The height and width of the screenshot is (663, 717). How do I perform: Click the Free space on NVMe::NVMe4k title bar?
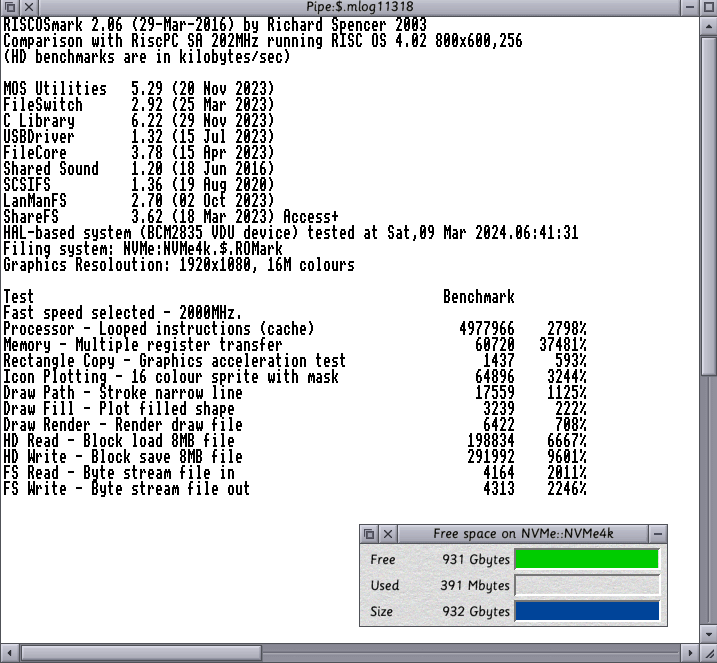point(523,534)
